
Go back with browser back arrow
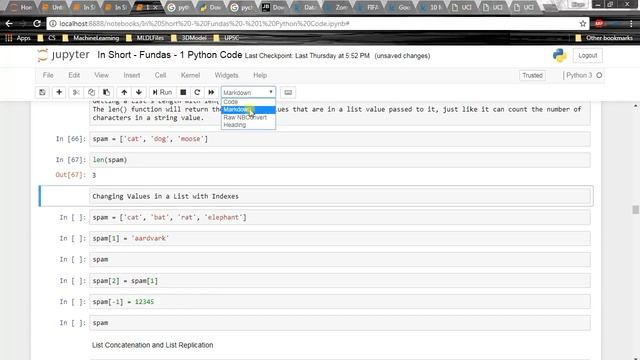[9, 24]
